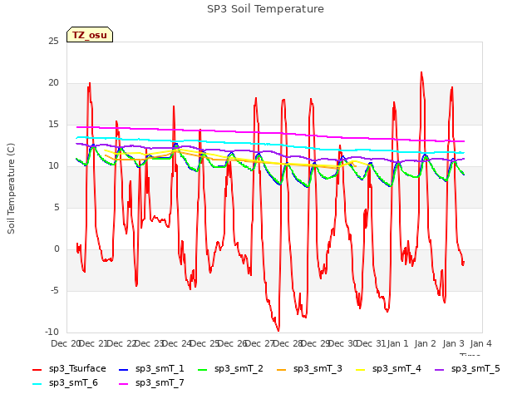Click the Jan 3 x-axis label

pos(453,343)
